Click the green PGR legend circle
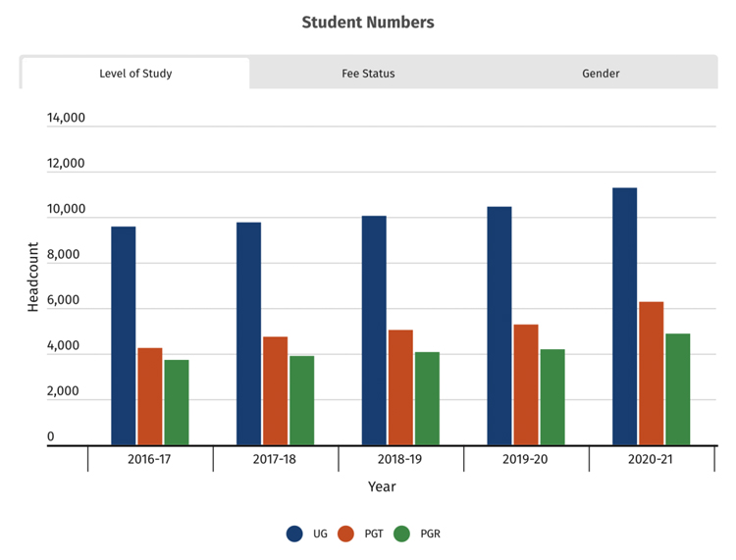The image size is (736, 560). [x=401, y=534]
